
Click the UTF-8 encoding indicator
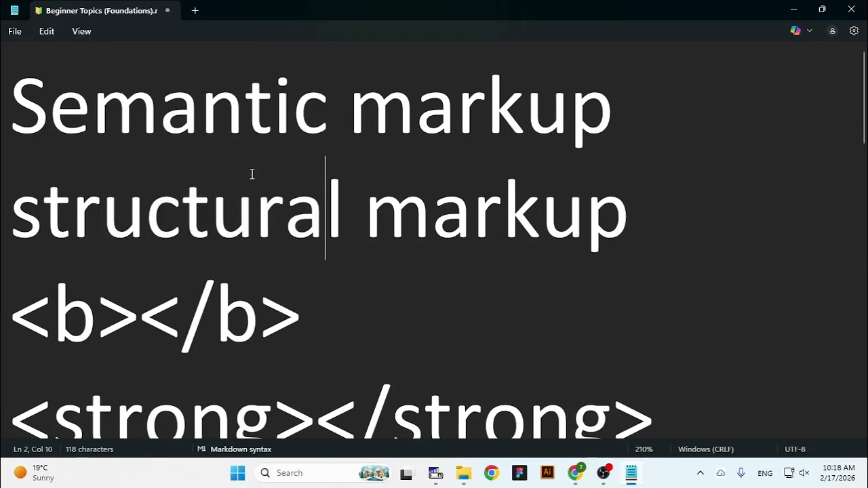coord(795,449)
